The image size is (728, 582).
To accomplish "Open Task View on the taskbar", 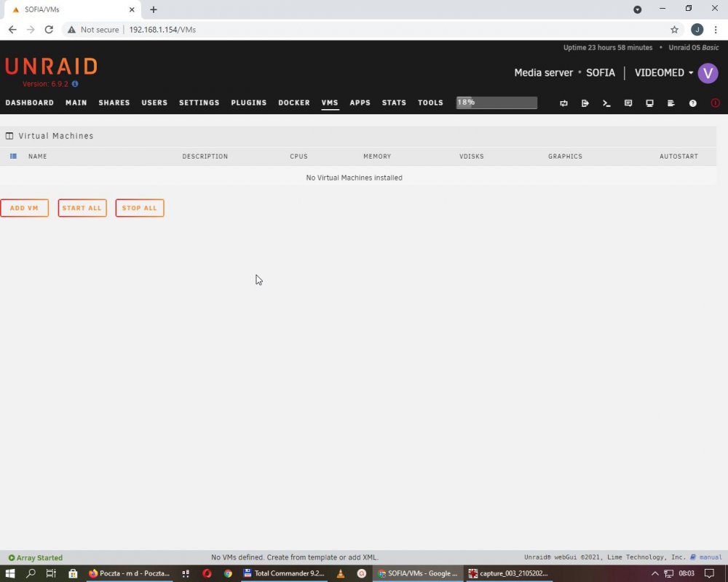I will pos(51,573).
